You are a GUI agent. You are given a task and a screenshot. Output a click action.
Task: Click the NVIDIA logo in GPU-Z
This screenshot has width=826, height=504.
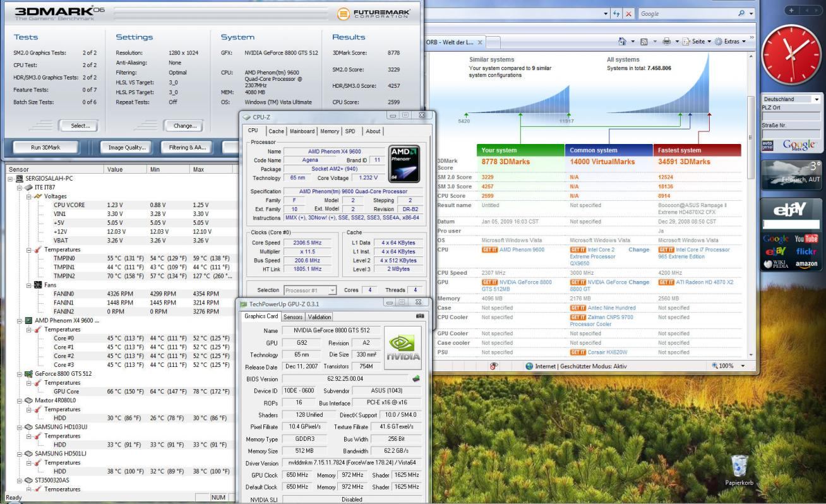(403, 348)
